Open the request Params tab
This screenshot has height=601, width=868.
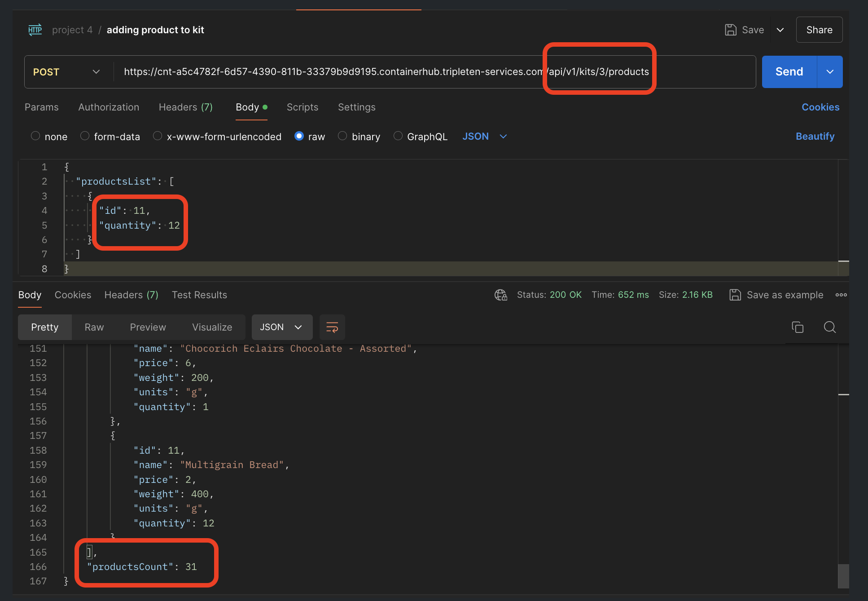(42, 107)
